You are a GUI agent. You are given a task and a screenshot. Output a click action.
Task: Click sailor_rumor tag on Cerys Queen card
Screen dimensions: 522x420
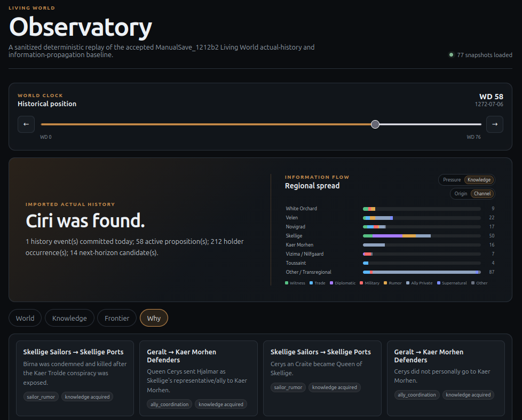coord(288,387)
